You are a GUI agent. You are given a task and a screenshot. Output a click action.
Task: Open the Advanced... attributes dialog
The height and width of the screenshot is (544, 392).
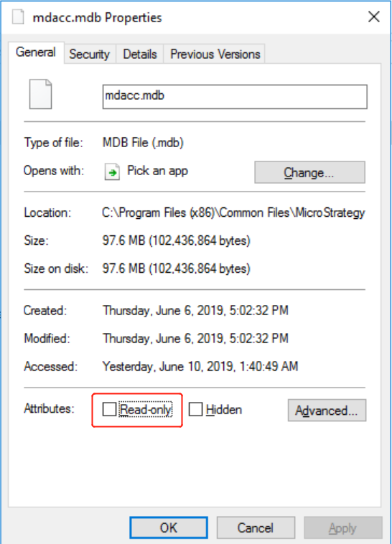[327, 411]
